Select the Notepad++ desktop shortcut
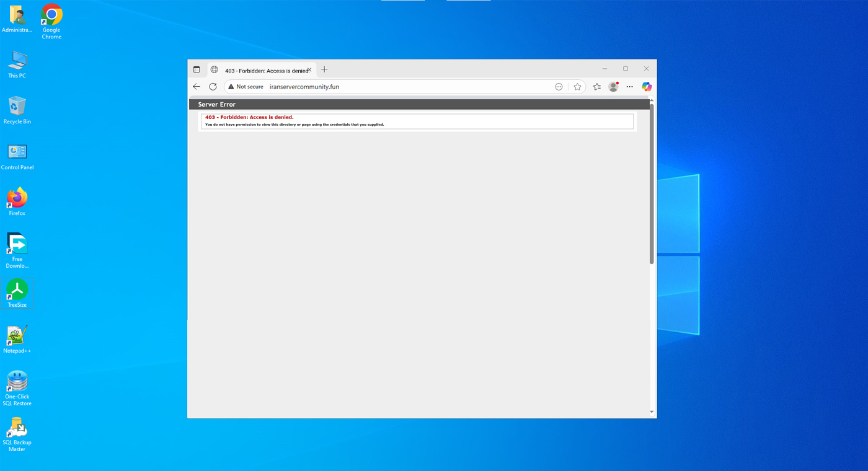 pos(17,339)
